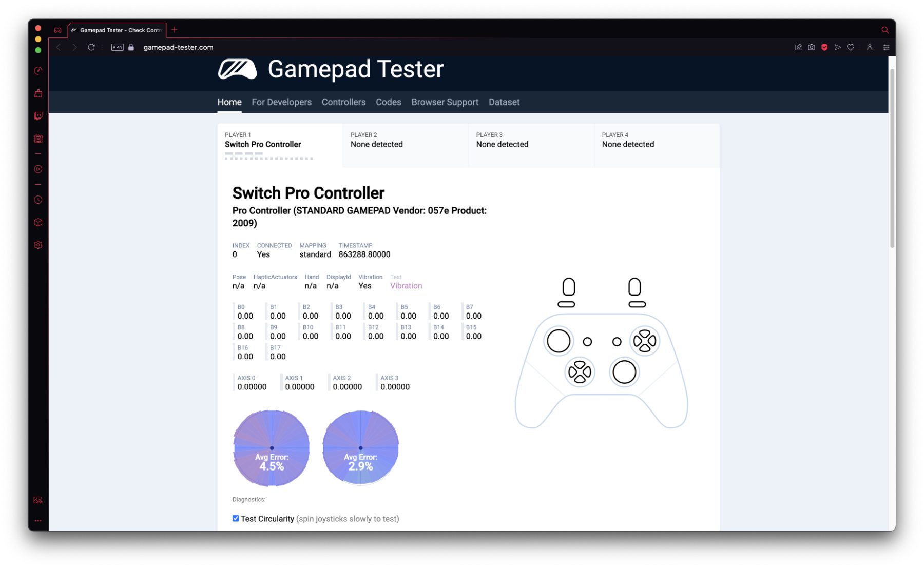
Task: Click the Vibration test link
Action: click(406, 286)
